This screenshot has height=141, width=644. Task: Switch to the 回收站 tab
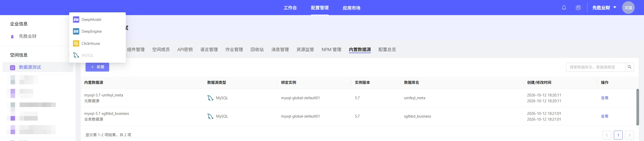[x=257, y=50]
